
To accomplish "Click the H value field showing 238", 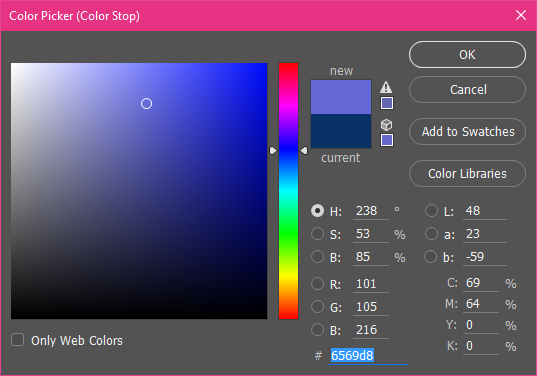I will pos(371,211).
